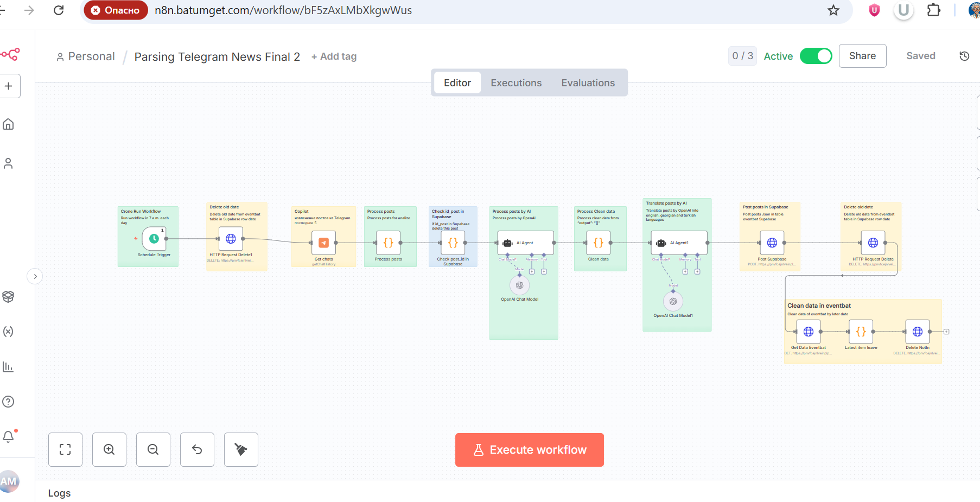Image resolution: width=980 pixels, height=502 pixels.
Task: Toggle the Active workflow switch off
Action: 816,56
